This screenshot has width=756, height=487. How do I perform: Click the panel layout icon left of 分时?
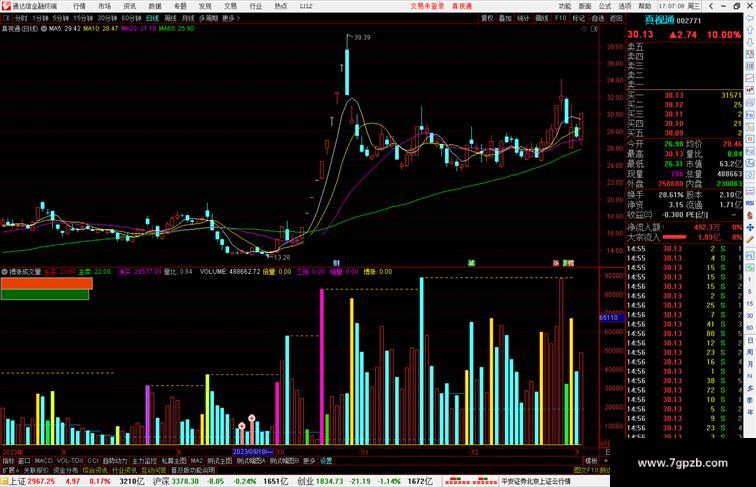point(6,18)
